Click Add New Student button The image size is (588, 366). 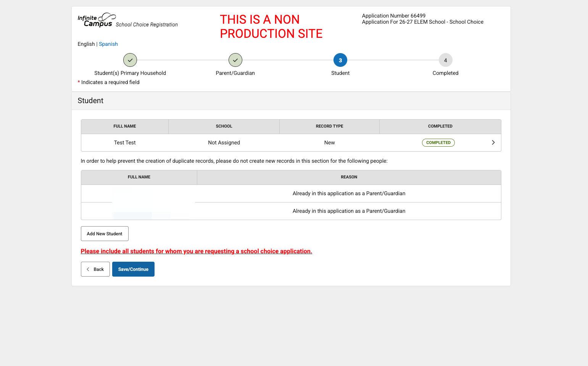tap(105, 234)
